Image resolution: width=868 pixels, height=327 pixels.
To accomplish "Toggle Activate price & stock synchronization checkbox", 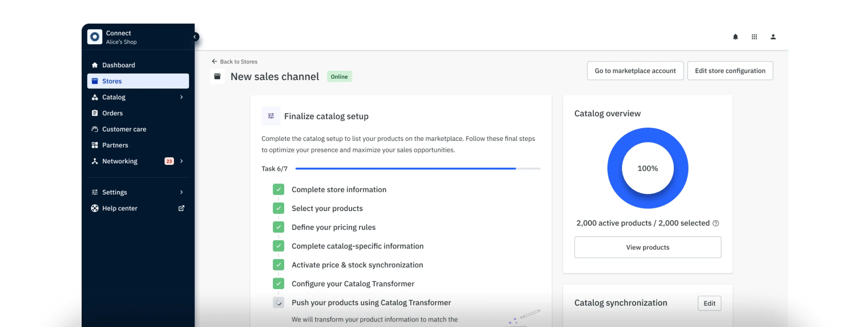I will point(278,265).
